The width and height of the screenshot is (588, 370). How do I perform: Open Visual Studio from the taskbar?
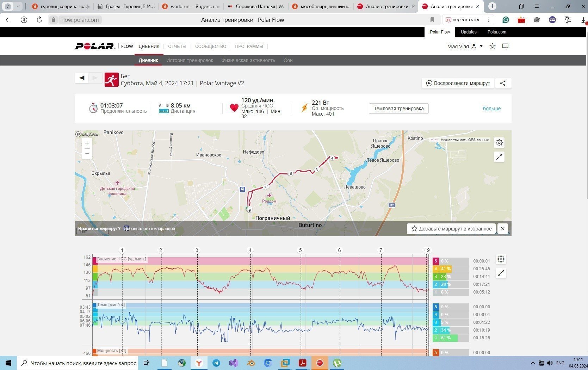(233, 363)
